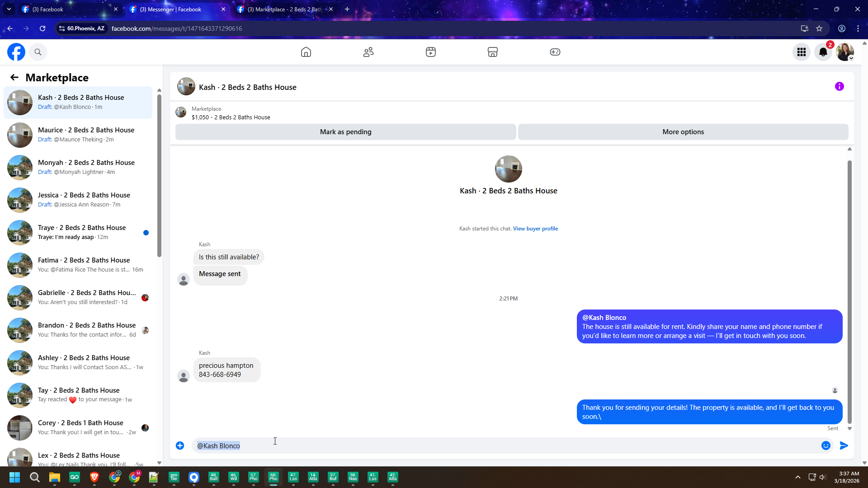This screenshot has height=488, width=868.
Task: Open notifications bell
Action: [x=823, y=52]
